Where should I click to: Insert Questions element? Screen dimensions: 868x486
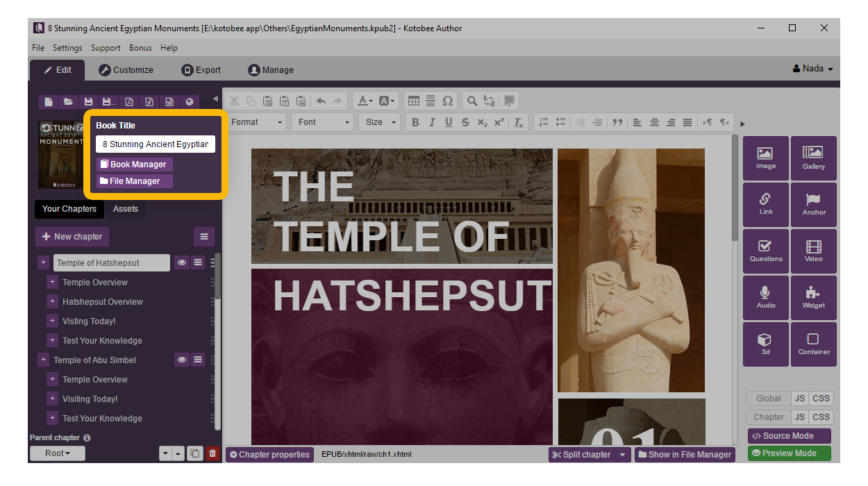[766, 251]
